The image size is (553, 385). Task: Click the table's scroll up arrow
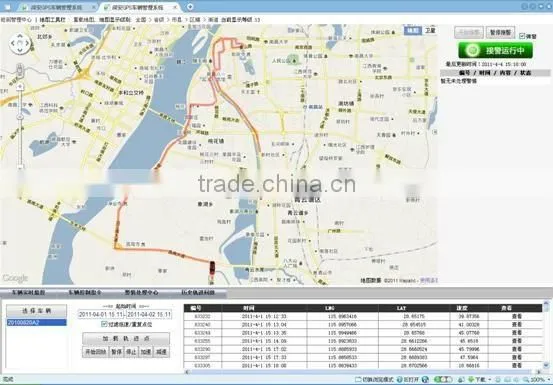click(546, 305)
